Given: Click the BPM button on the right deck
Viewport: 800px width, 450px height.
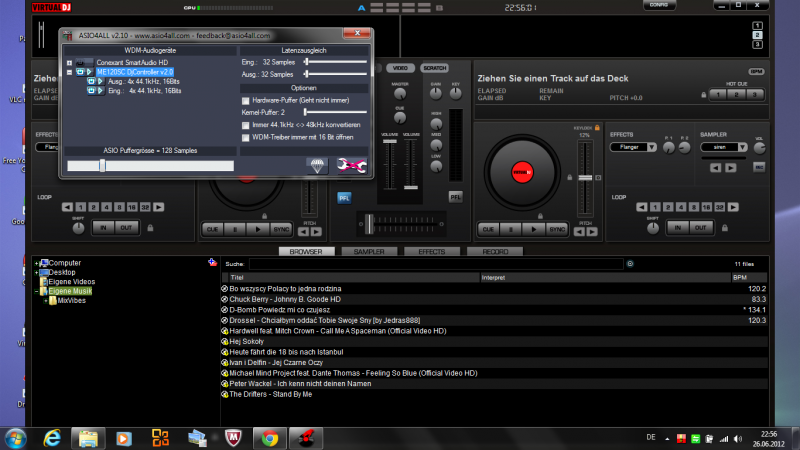Looking at the screenshot, I should click(756, 72).
